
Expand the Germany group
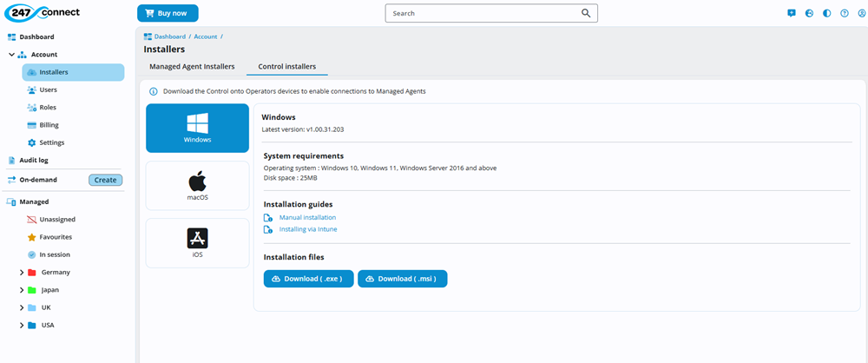[x=22, y=273]
